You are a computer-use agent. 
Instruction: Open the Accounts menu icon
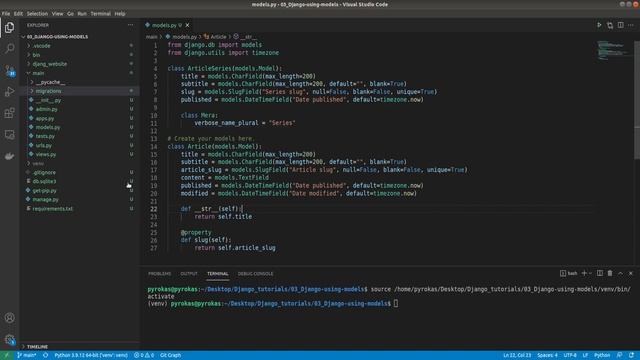coord(9,318)
